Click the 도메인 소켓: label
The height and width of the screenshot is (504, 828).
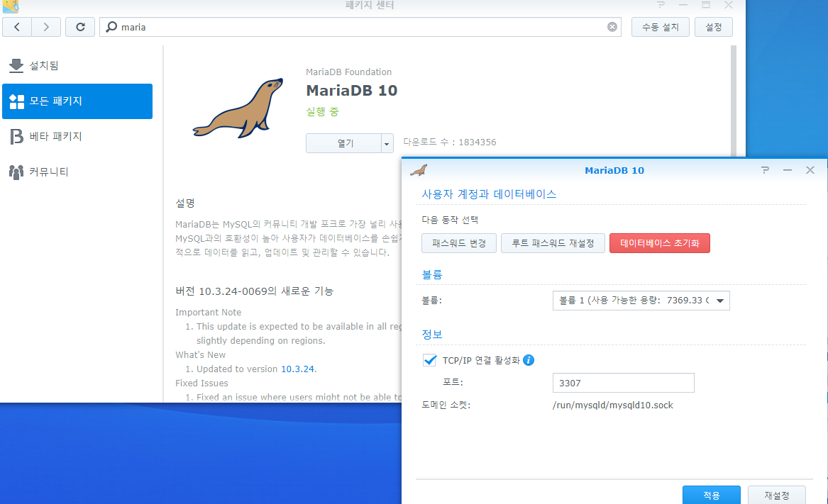(x=446, y=405)
